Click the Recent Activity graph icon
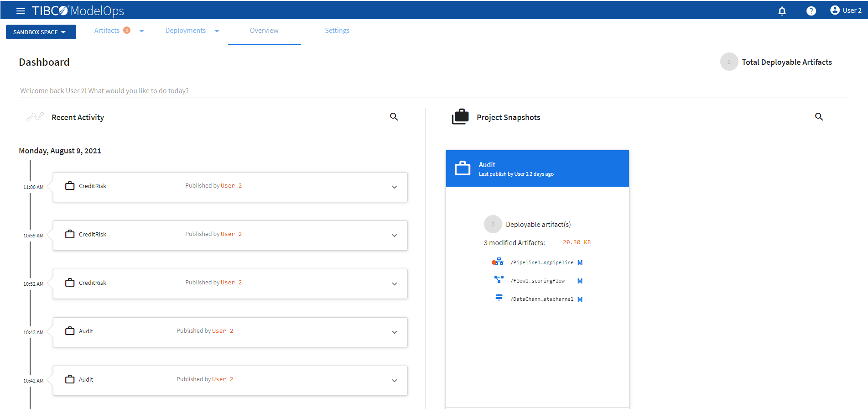The image size is (868, 409). 35,117
